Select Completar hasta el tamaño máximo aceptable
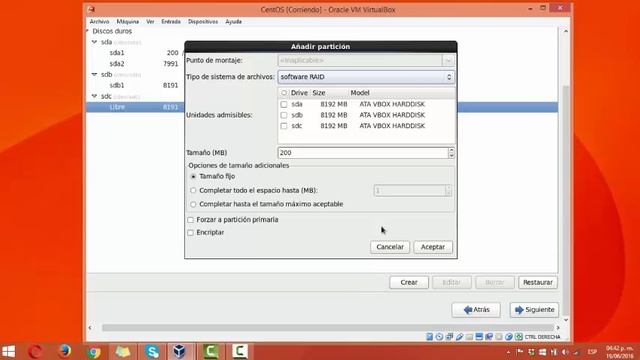This screenshot has height=360, width=640. [193, 204]
